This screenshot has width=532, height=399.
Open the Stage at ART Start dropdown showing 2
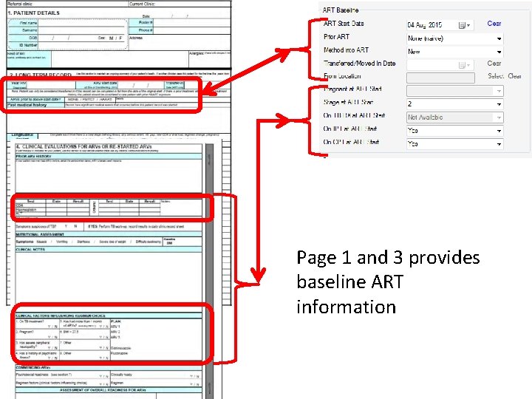(x=454, y=104)
